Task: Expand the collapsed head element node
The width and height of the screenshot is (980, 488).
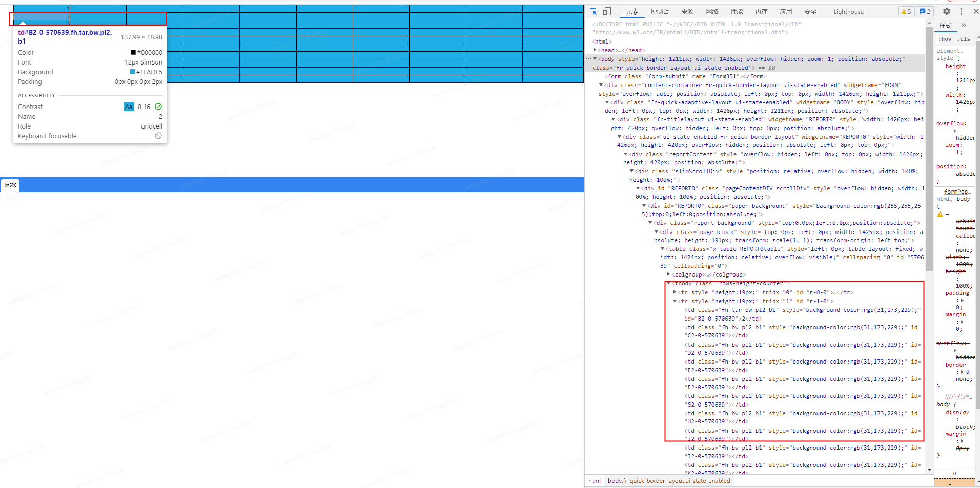Action: point(595,50)
